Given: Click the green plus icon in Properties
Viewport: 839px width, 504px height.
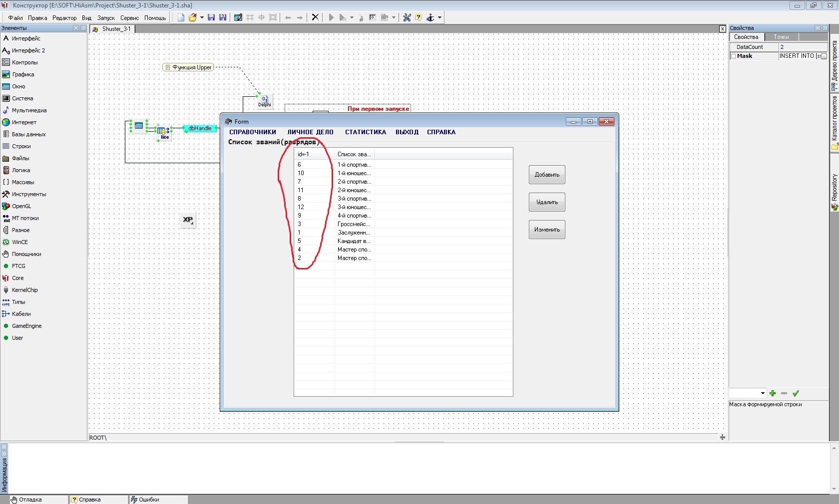Looking at the screenshot, I should coord(773,393).
